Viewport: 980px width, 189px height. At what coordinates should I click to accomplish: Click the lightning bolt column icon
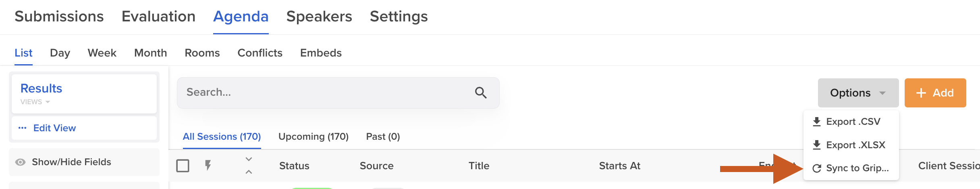208,165
